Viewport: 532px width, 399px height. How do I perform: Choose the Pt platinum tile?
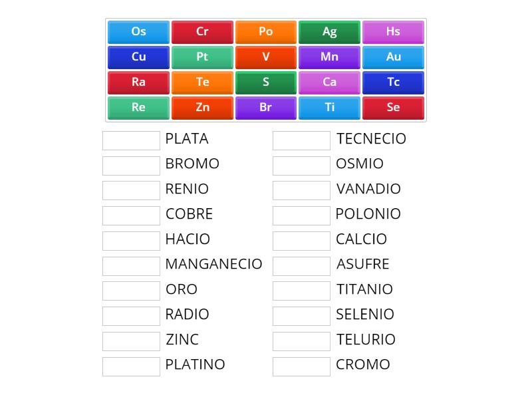tap(202, 57)
